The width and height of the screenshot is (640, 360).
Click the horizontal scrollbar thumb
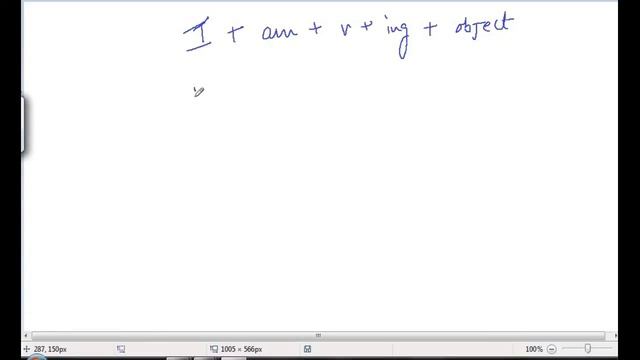(x=318, y=336)
